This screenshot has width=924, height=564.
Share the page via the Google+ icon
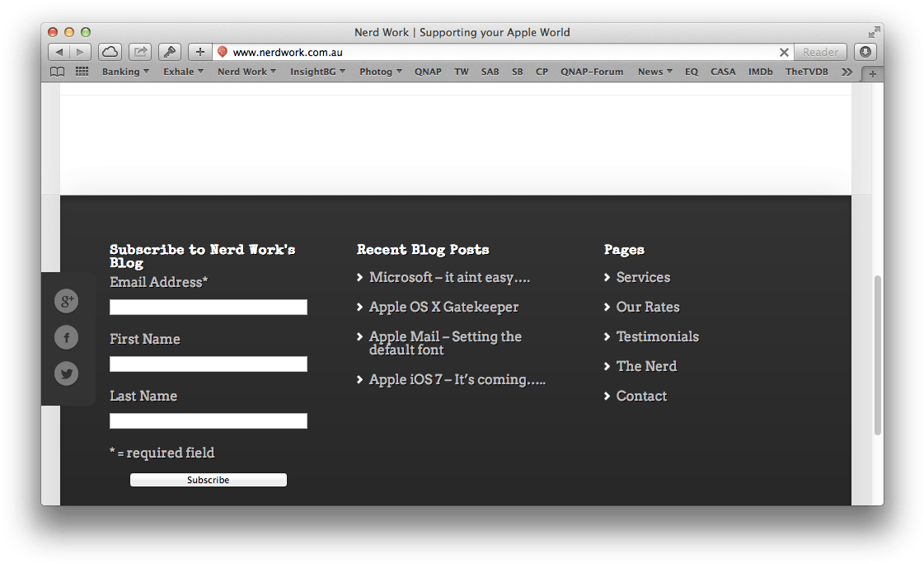[x=66, y=301]
